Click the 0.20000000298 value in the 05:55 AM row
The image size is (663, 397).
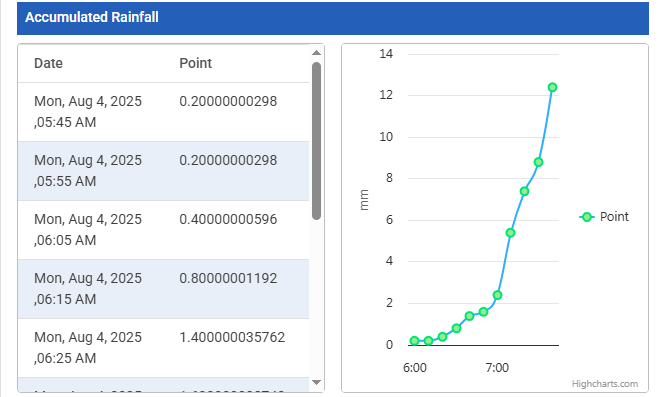coord(228,160)
